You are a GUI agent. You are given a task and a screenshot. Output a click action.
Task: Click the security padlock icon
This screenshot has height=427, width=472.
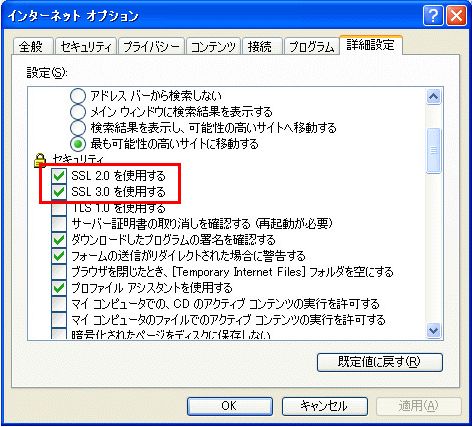[x=40, y=160]
